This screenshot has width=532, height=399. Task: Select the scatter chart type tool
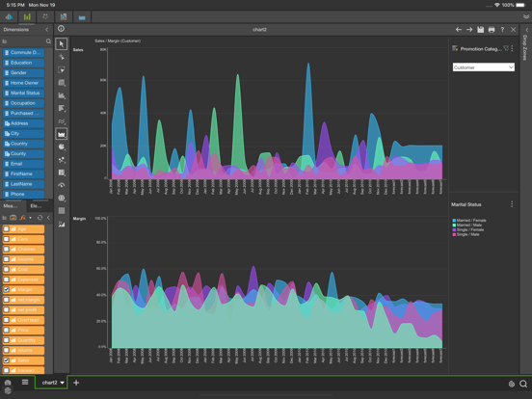(x=62, y=160)
